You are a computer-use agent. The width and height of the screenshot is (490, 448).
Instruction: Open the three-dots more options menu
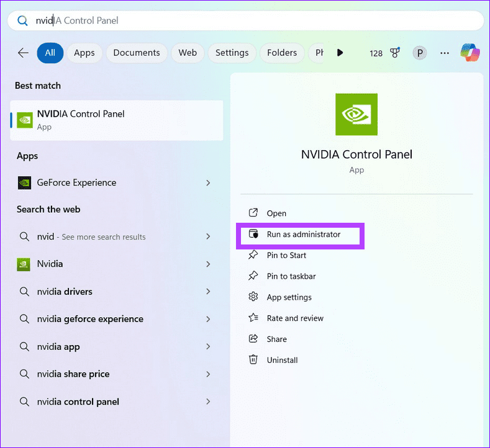[445, 53]
